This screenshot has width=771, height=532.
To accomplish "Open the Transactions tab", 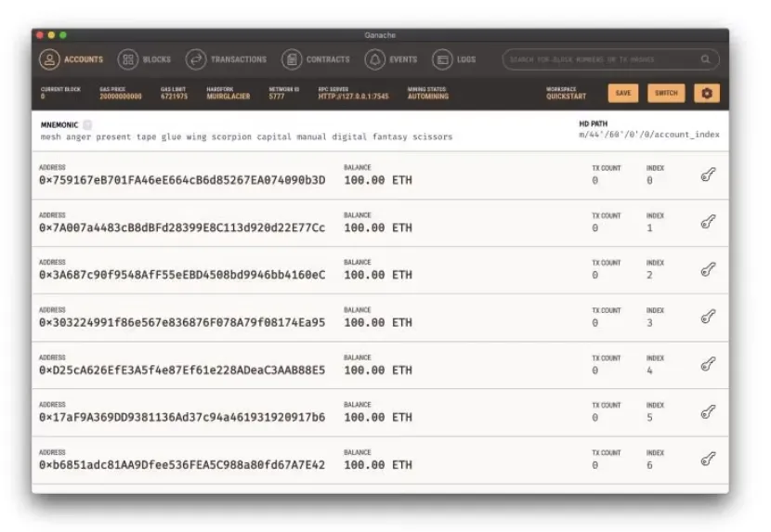I will [226, 59].
